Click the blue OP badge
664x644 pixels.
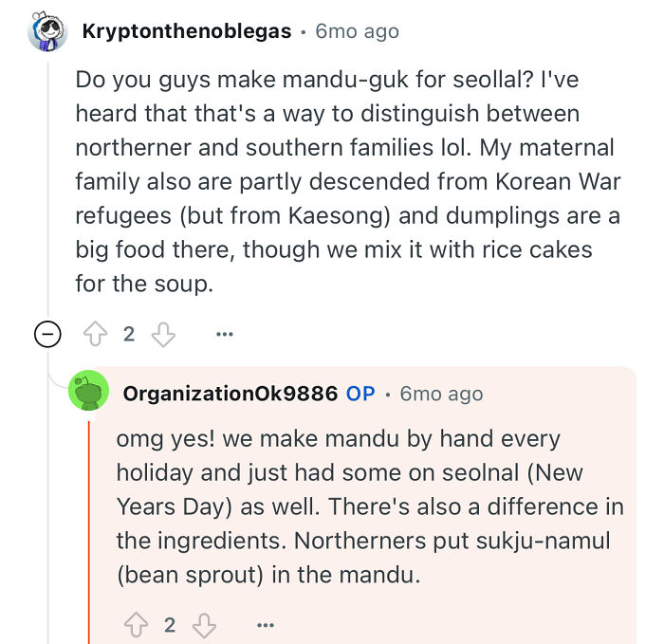pyautogui.click(x=360, y=394)
